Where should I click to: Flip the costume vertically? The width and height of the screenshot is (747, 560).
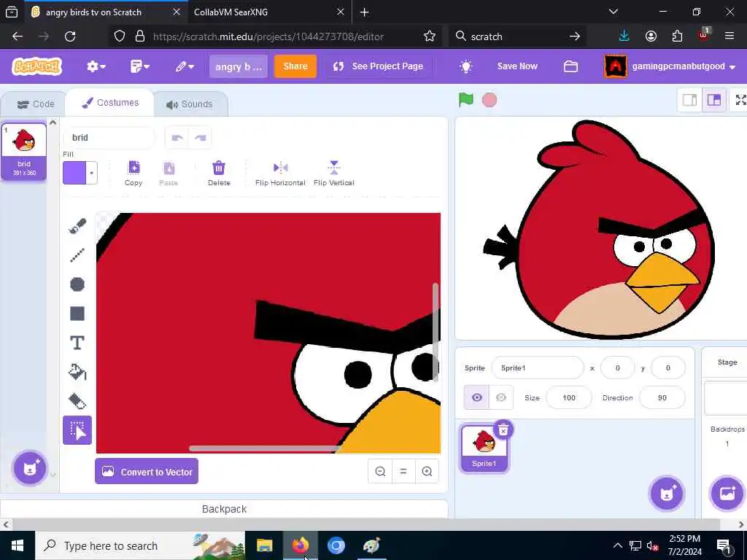coord(334,174)
